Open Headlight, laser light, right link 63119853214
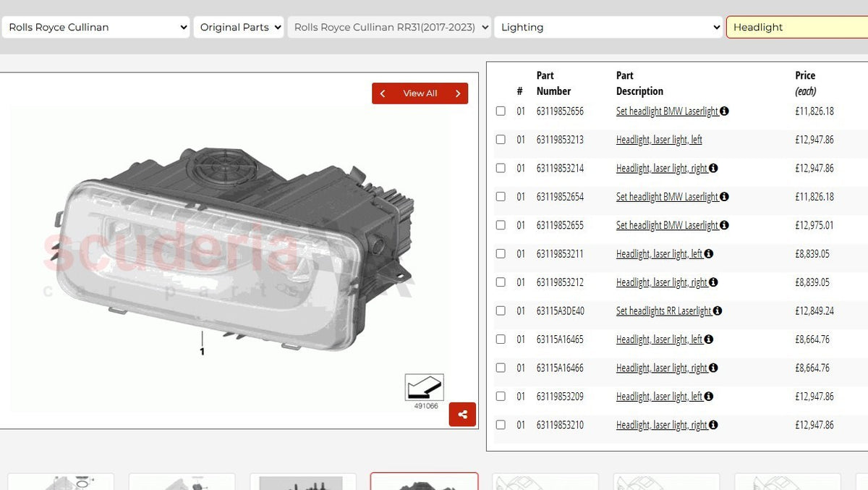 click(662, 168)
